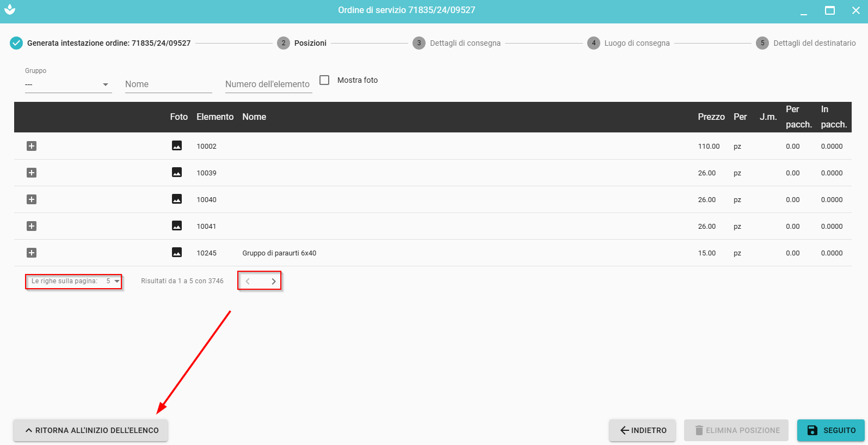Change the rows per page dropdown

tap(113, 281)
